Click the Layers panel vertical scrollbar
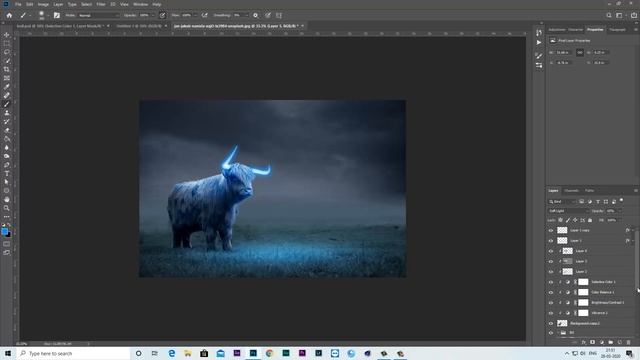The height and width of the screenshot is (360, 640). click(638, 261)
